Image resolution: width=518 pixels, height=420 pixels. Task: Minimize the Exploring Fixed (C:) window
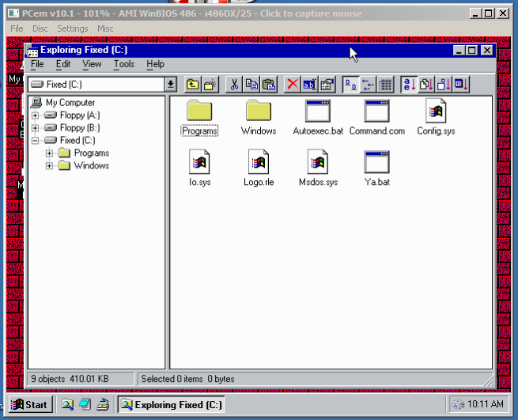(459, 51)
